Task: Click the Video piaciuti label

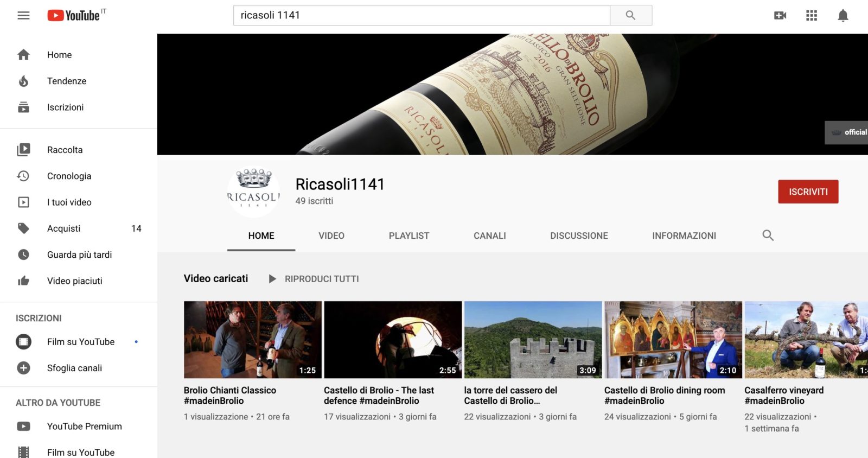Action: pyautogui.click(x=74, y=281)
